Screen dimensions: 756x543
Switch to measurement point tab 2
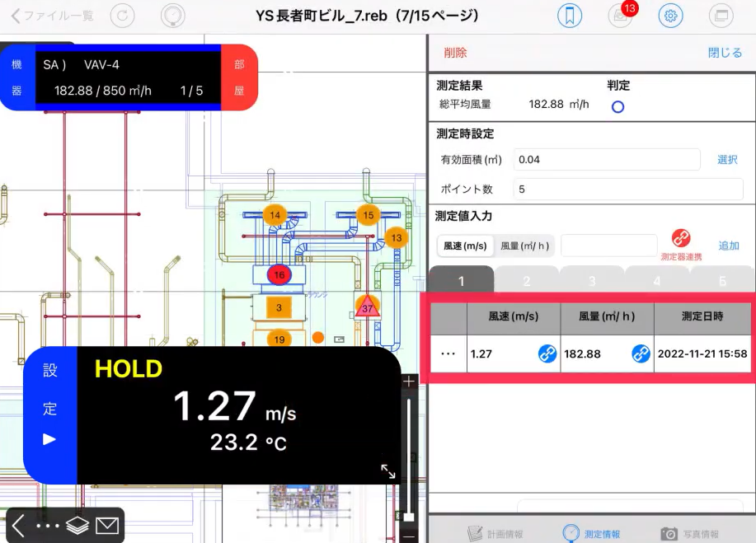(x=526, y=281)
